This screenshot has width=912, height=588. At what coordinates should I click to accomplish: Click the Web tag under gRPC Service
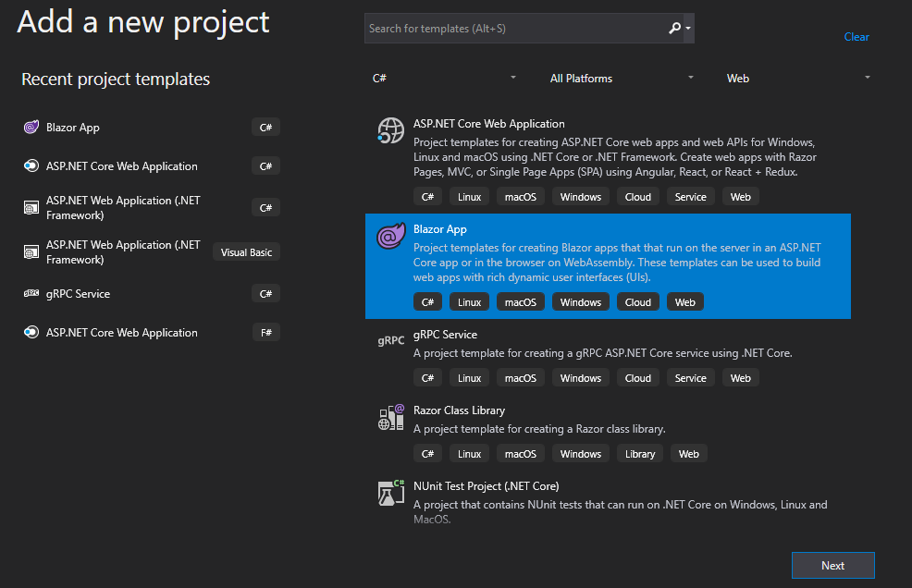click(x=740, y=377)
